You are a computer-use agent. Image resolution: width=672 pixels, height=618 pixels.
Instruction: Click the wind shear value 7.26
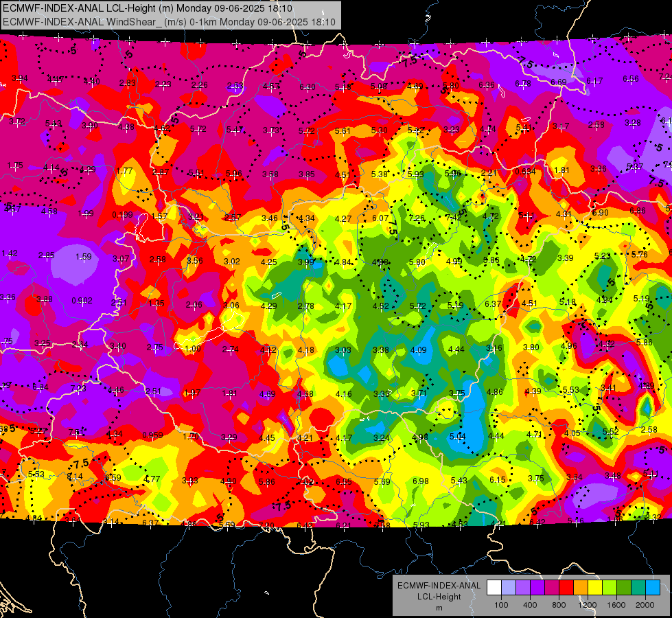coord(417,218)
